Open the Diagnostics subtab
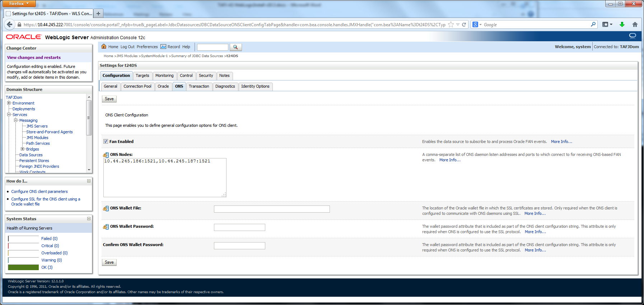The width and height of the screenshot is (644, 305). click(x=225, y=86)
